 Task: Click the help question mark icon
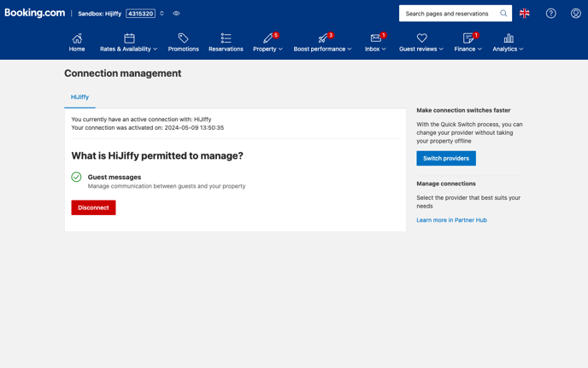(x=551, y=14)
